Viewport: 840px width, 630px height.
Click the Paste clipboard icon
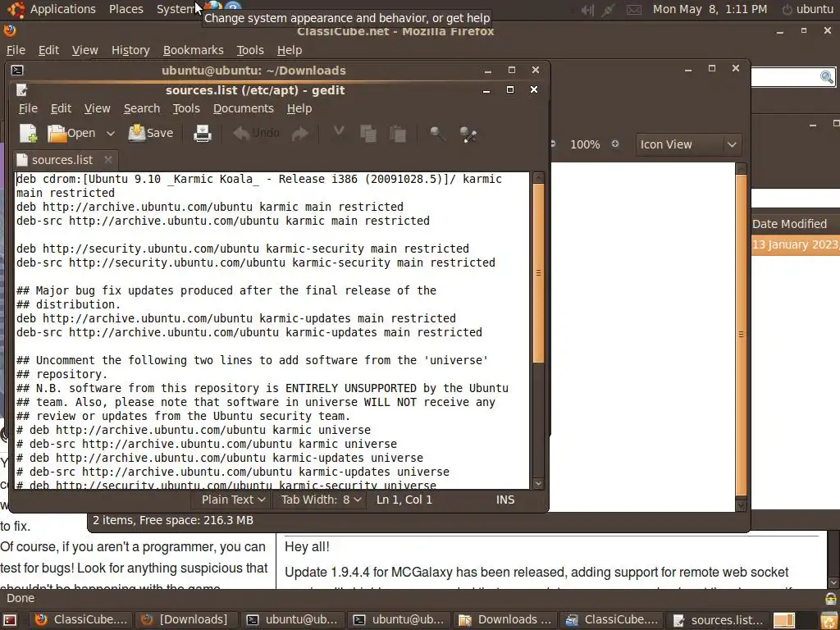tap(398, 134)
